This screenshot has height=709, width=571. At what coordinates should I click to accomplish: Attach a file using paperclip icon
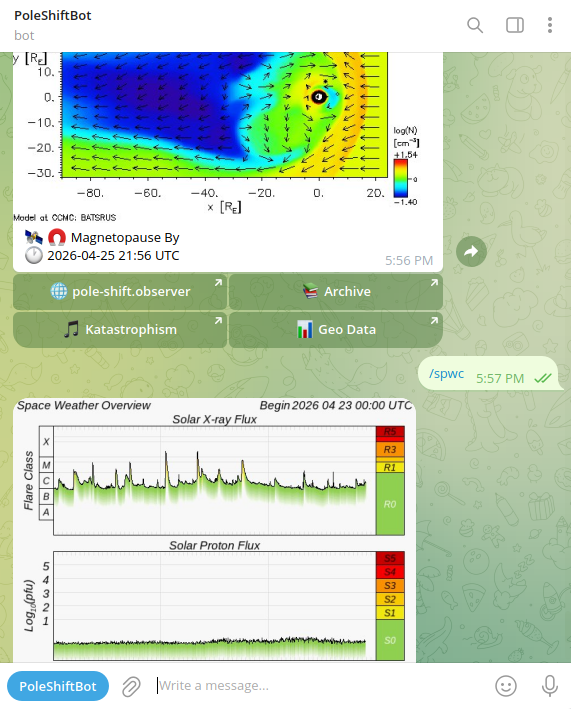pos(131,686)
